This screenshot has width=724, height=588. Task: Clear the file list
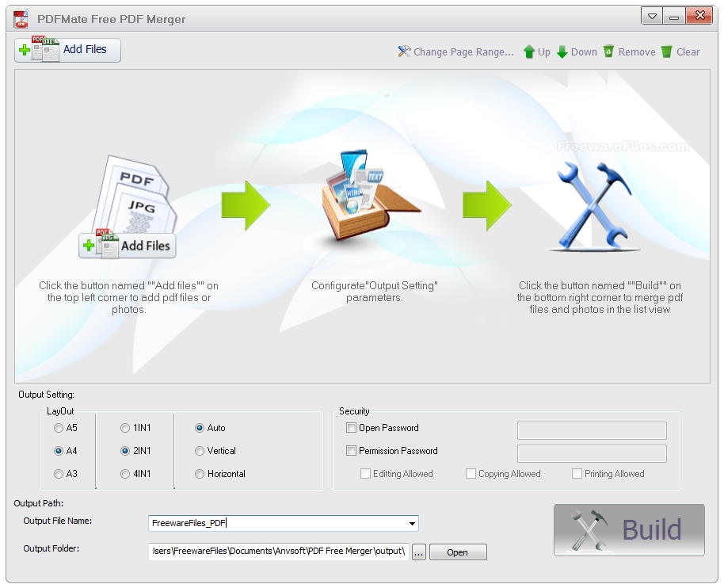click(x=680, y=52)
